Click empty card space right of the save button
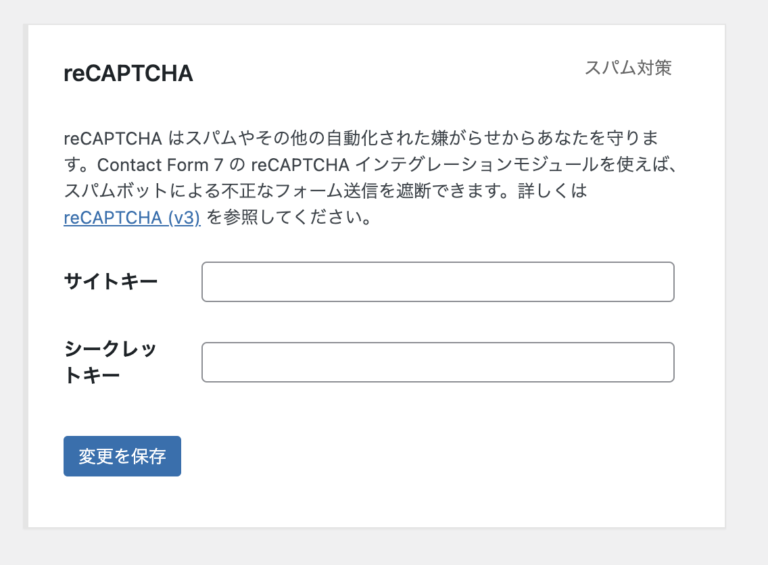768x565 pixels. click(x=450, y=456)
